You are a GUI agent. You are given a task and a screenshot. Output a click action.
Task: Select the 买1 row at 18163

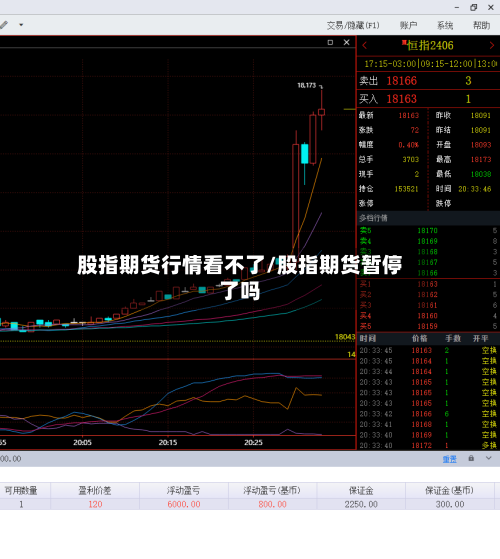428,284
